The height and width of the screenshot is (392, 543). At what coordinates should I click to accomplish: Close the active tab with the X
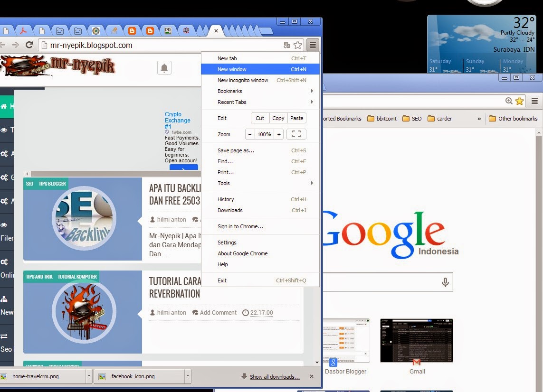click(x=216, y=31)
